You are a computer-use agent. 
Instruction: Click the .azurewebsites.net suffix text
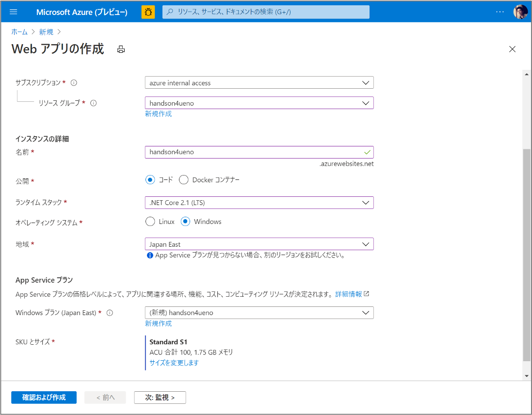(x=346, y=164)
